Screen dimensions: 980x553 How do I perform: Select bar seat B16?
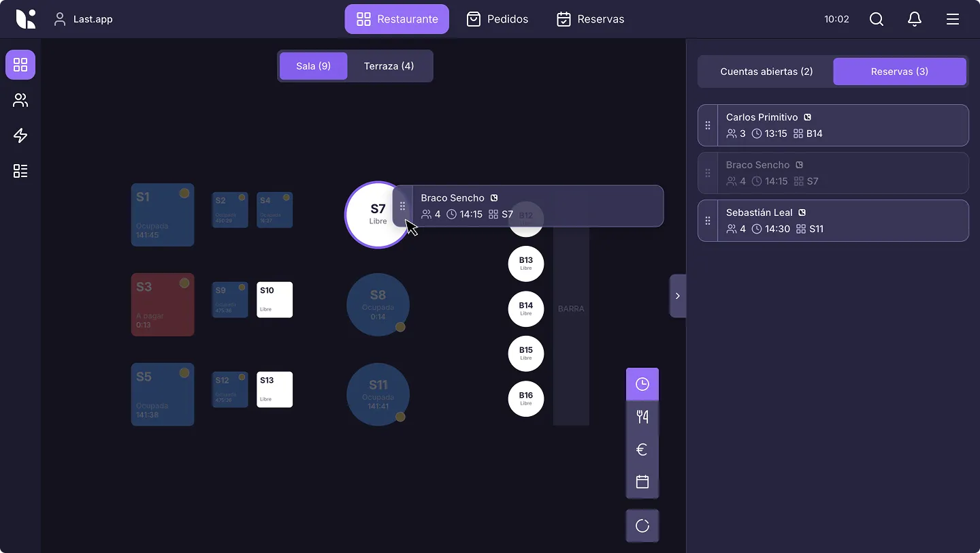point(526,398)
